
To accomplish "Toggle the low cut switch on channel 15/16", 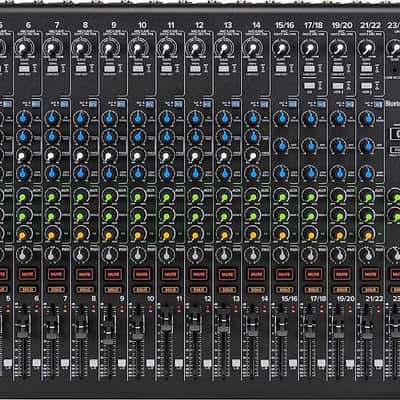I will click(280, 69).
